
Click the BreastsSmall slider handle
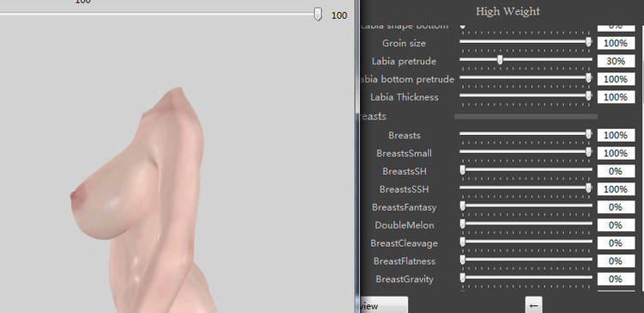point(588,151)
